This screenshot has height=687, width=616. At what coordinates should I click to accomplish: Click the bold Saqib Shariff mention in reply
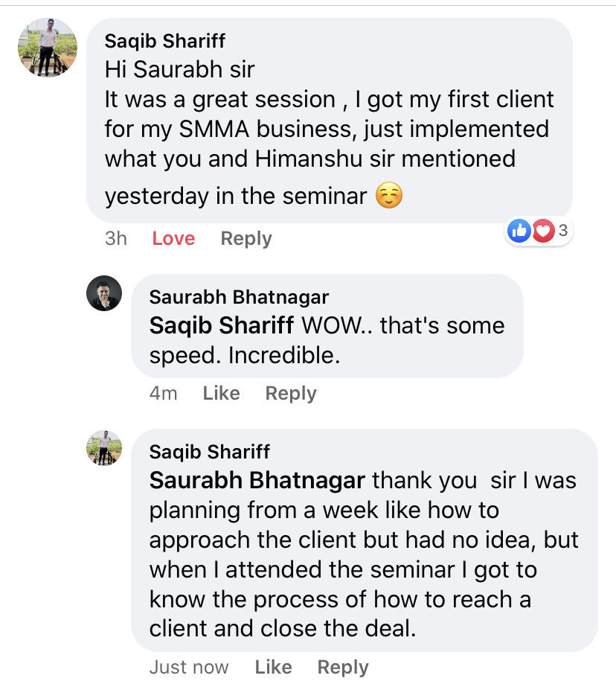tap(223, 325)
